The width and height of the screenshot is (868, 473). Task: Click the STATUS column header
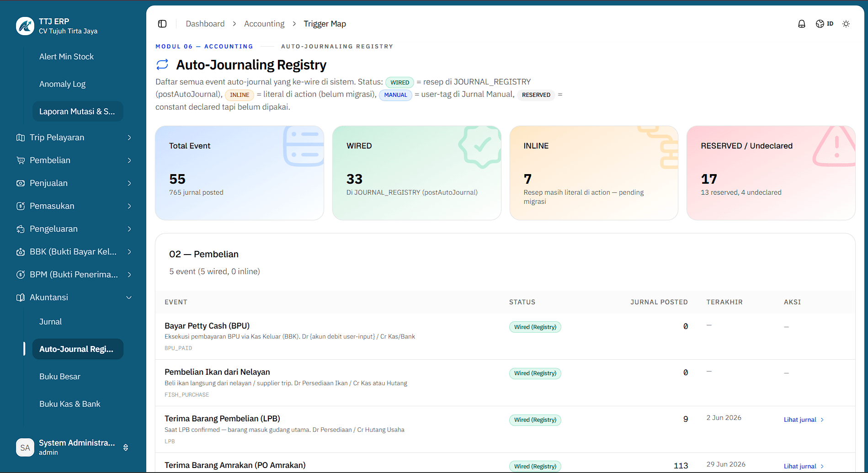[522, 302]
